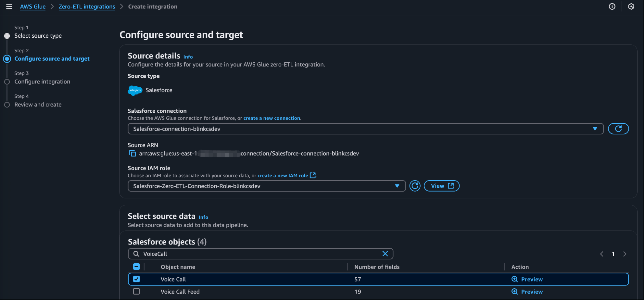Image resolution: width=644 pixels, height=300 pixels.
Task: Expand the Source IAM role dropdown
Action: pos(266,186)
